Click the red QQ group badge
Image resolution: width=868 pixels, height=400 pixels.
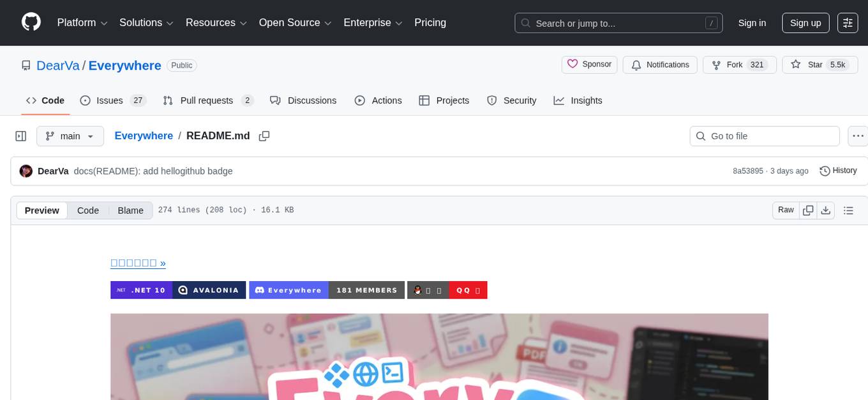pos(468,290)
